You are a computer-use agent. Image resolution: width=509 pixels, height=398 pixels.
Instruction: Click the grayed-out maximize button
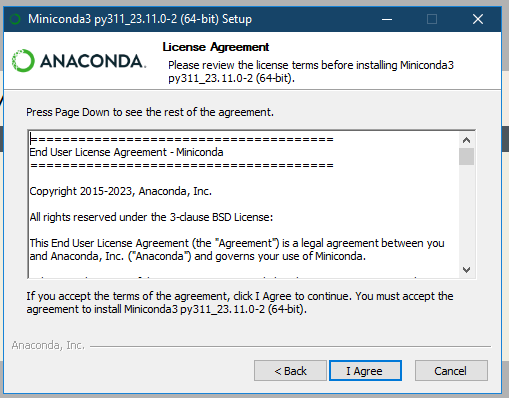coord(432,19)
